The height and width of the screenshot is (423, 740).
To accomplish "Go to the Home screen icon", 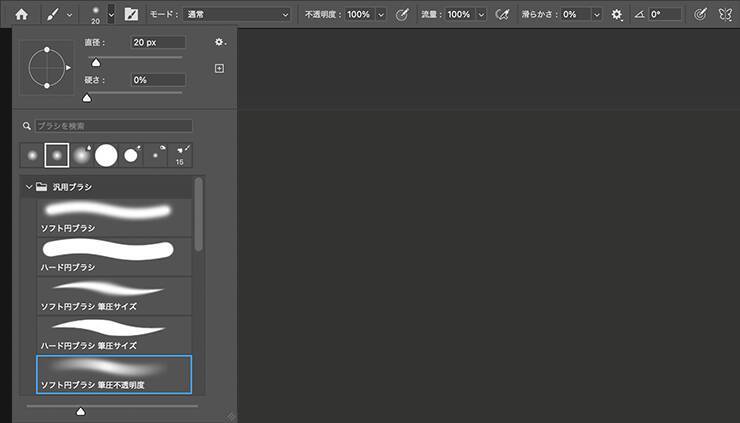I will tap(21, 14).
